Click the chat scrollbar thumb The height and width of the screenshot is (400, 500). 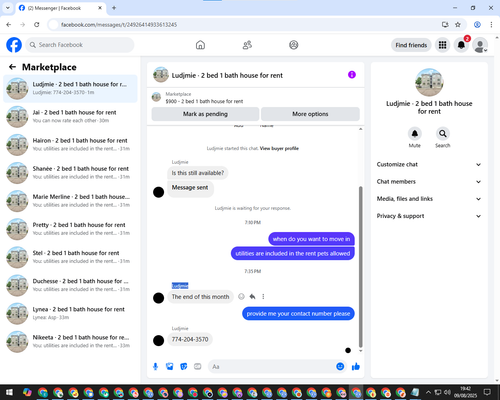coord(360,267)
